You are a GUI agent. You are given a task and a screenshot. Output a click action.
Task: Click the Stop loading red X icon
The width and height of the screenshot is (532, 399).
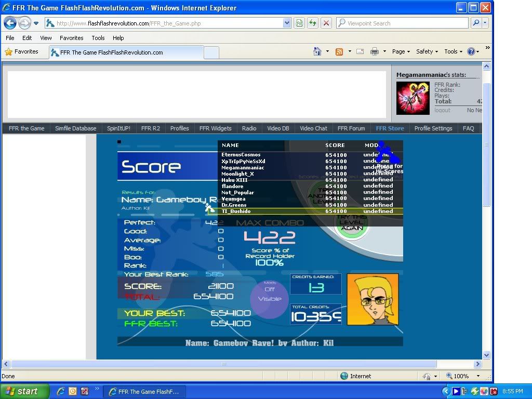click(326, 23)
